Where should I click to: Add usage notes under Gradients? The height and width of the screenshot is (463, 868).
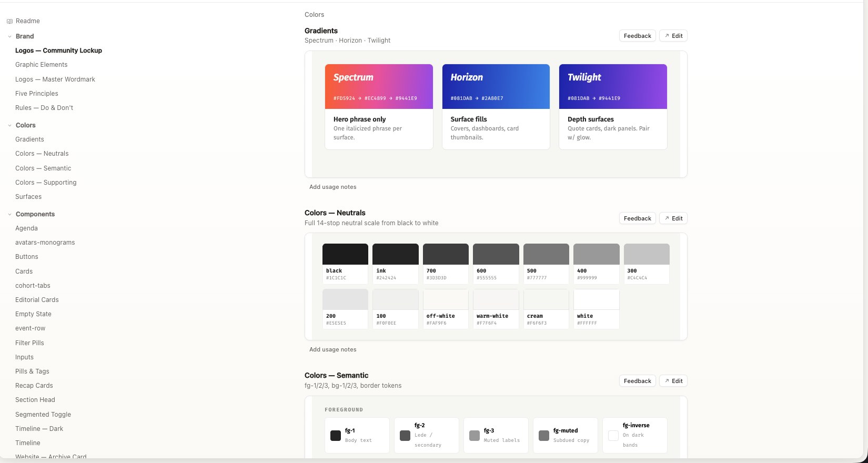[x=333, y=187]
